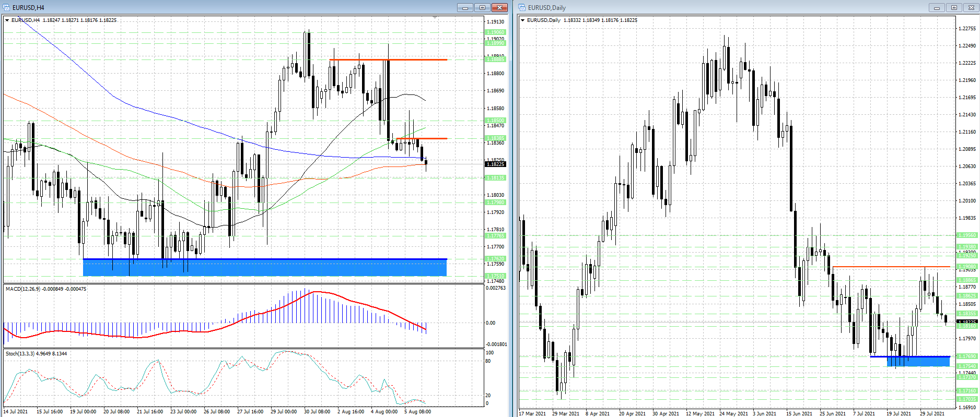Image resolution: width=980 pixels, height=417 pixels.
Task: Select the upper orange resistance line in H4
Action: (388, 60)
